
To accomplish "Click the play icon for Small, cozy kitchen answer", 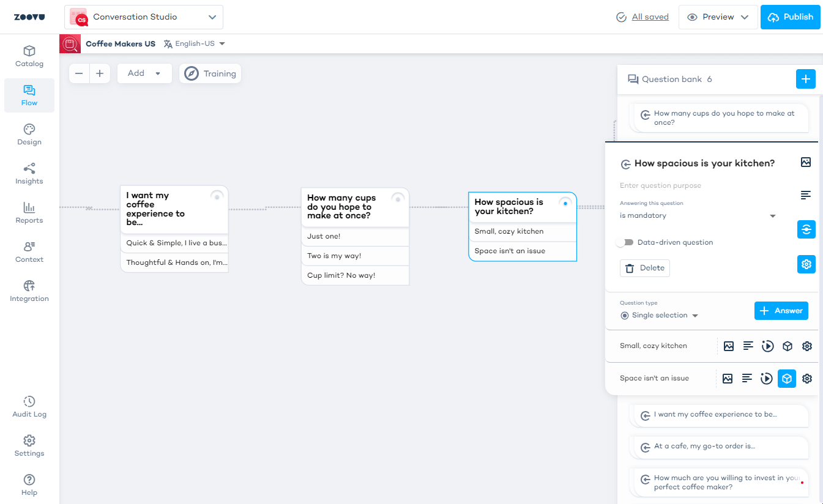I will (x=767, y=346).
